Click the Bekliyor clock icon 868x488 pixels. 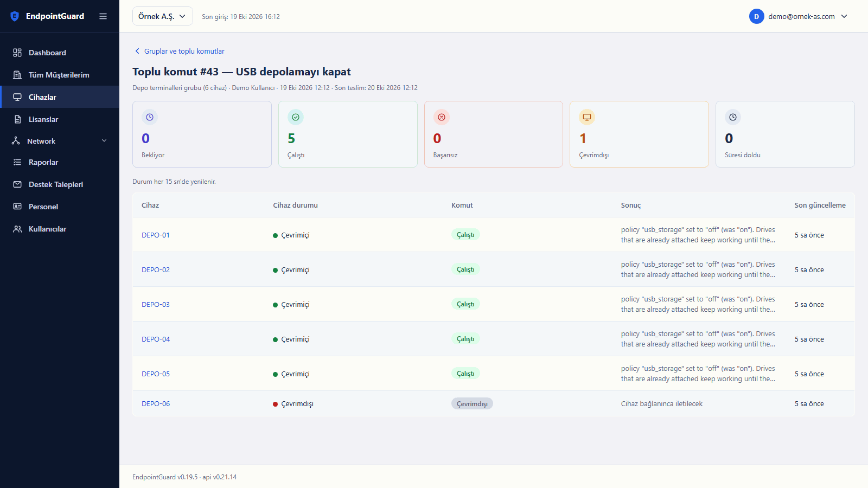coord(150,117)
